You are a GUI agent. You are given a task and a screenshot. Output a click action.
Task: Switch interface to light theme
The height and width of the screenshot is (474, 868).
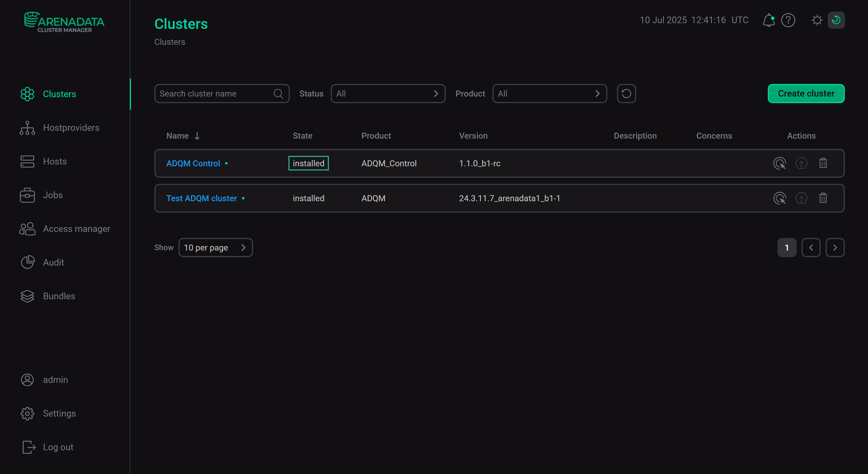tap(817, 20)
